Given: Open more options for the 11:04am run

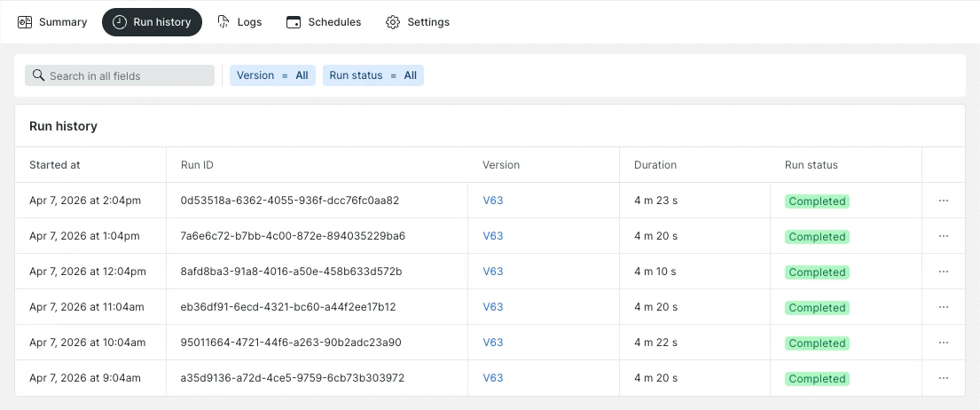Looking at the screenshot, I should click(x=944, y=307).
